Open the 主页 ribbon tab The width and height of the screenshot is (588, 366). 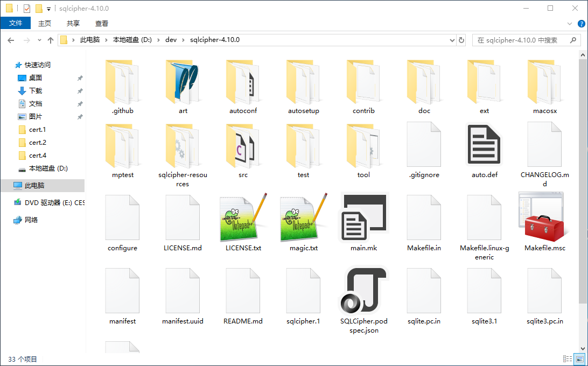[45, 23]
